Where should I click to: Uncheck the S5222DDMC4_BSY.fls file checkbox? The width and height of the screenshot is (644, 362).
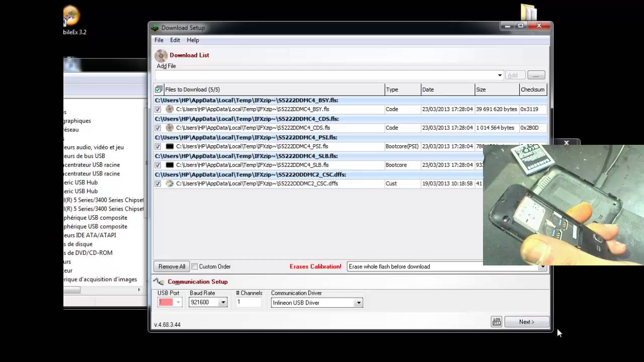158,109
